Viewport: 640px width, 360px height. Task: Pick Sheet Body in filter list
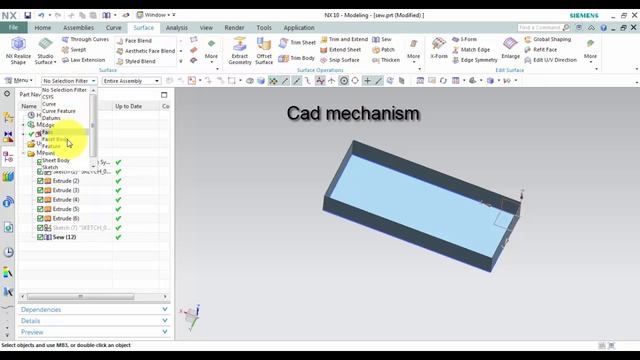[x=56, y=160]
